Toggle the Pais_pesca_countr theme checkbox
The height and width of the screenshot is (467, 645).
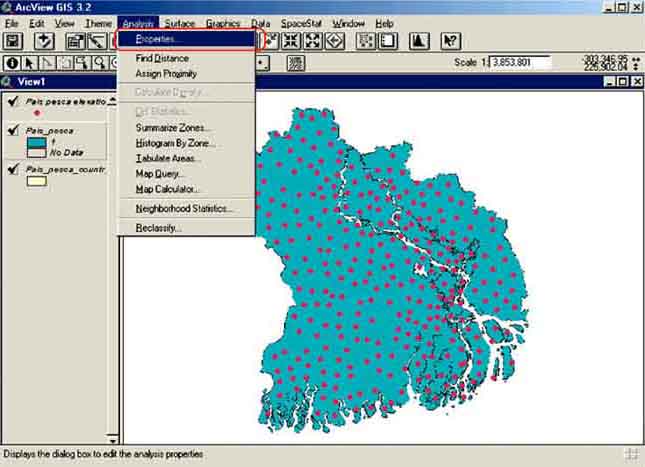(14, 170)
